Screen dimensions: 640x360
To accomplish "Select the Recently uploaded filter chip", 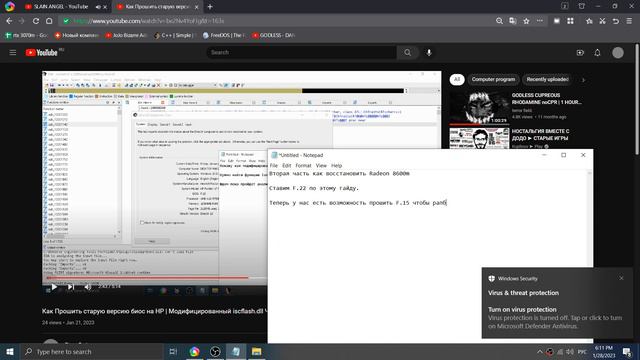I will 547,80.
